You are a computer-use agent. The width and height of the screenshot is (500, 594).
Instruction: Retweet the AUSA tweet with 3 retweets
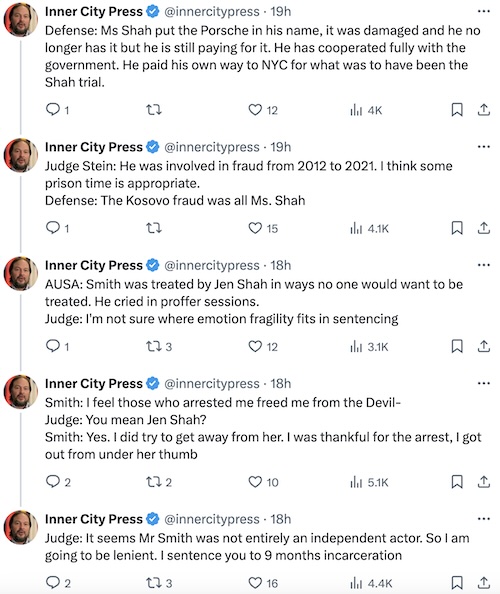click(159, 346)
